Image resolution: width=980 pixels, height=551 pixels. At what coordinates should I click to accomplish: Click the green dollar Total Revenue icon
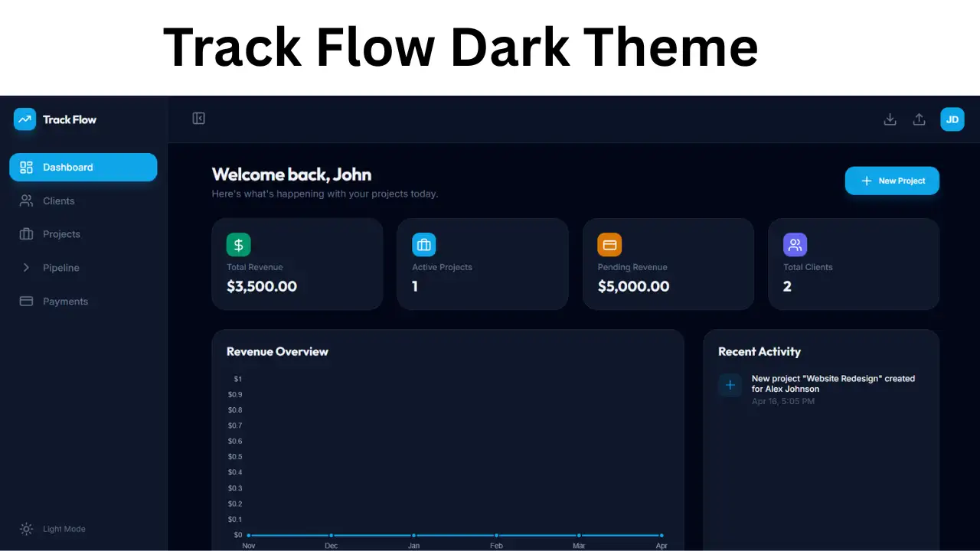[x=238, y=245]
